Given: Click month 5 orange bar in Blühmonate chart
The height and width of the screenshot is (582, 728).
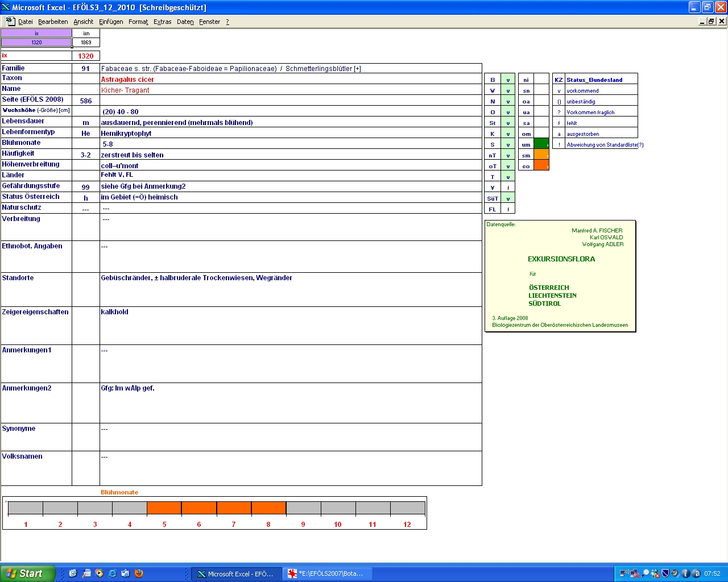Looking at the screenshot, I should [164, 508].
